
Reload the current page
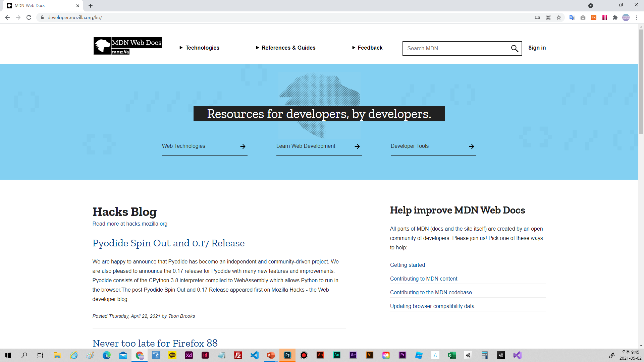point(29,17)
